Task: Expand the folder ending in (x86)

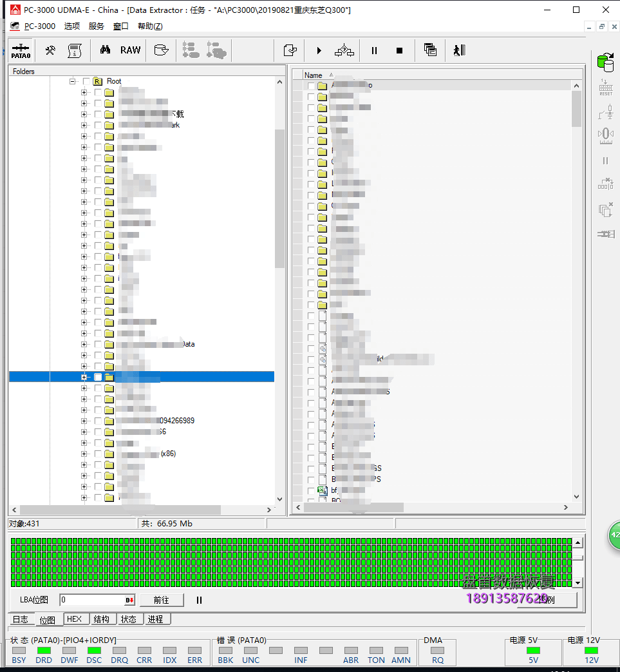Action: tap(84, 454)
